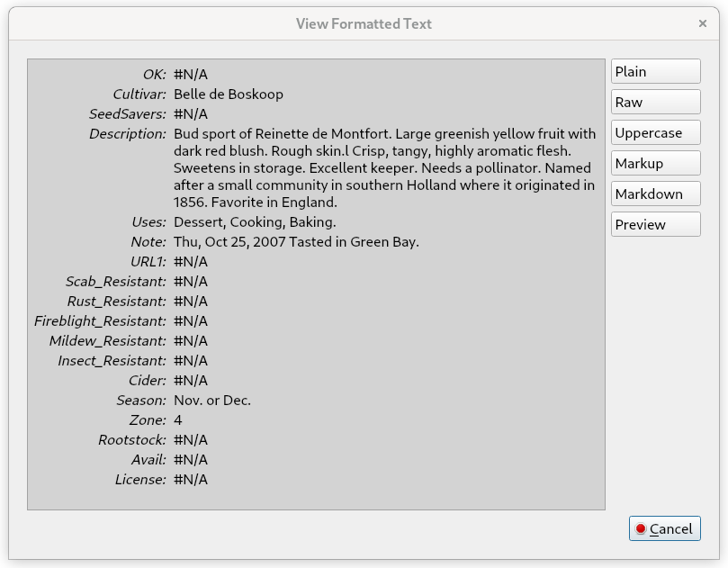Click the 'Rootstock:' field label
Screen dimensions: 728x568
[x=132, y=440]
